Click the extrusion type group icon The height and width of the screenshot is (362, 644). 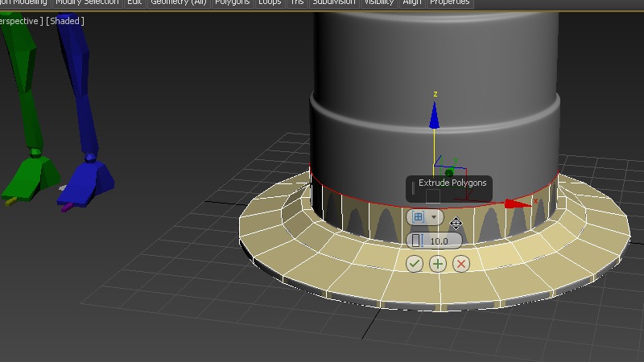pos(418,217)
